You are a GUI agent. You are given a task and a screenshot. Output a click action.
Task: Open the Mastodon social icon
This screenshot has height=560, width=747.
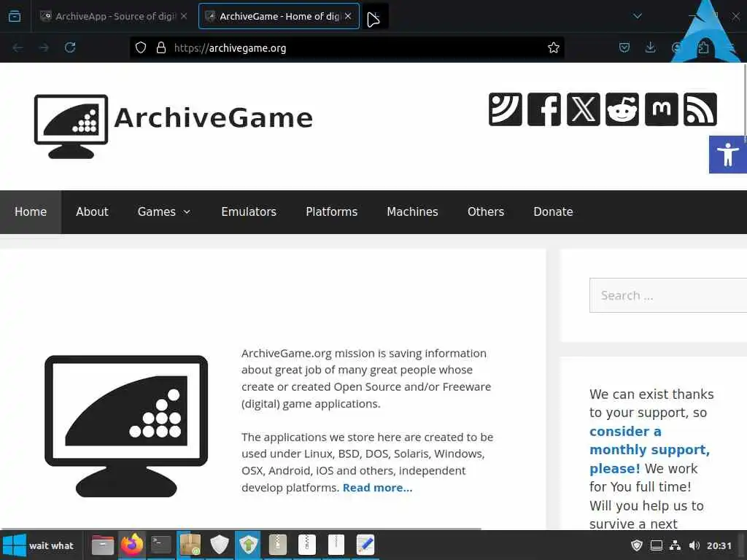(x=661, y=109)
